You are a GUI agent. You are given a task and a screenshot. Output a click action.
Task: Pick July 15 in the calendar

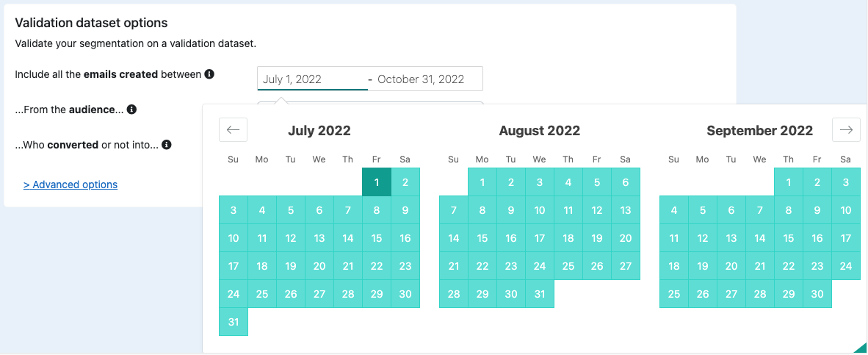377,238
